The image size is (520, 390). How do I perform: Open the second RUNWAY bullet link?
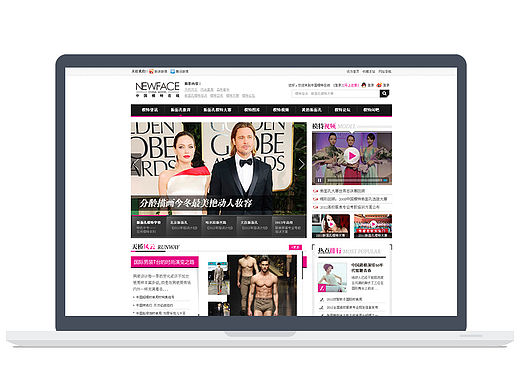tap(154, 305)
